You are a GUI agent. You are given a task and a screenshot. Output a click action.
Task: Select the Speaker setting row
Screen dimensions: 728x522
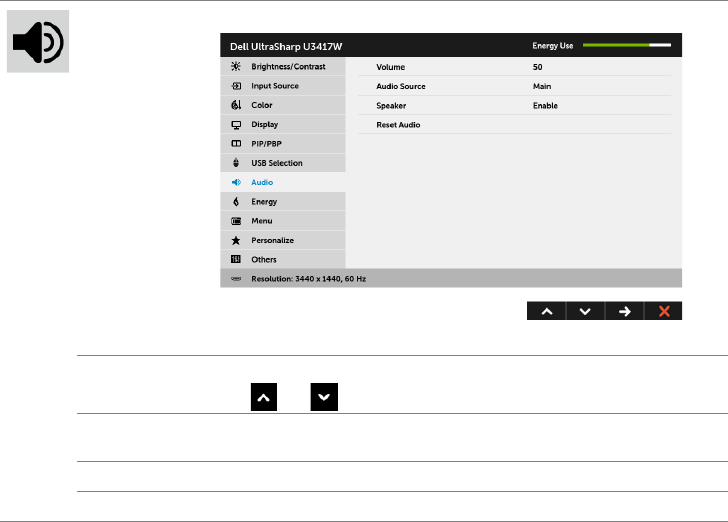point(514,105)
